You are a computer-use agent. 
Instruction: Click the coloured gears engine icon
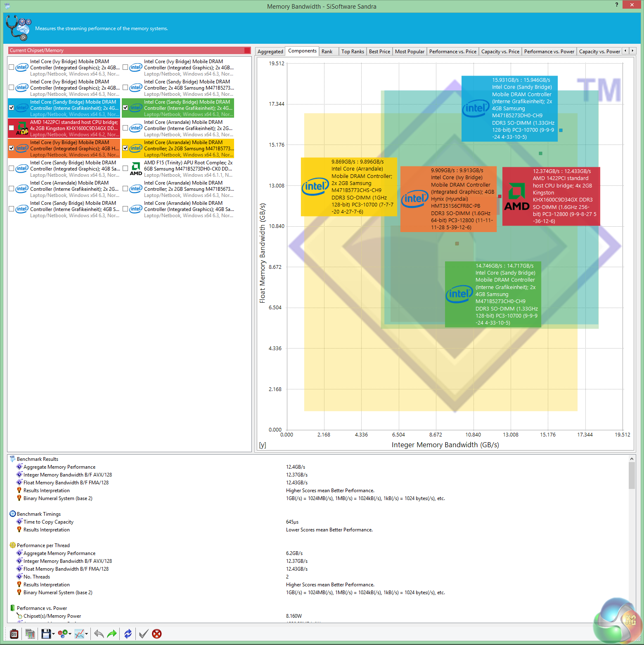63,633
